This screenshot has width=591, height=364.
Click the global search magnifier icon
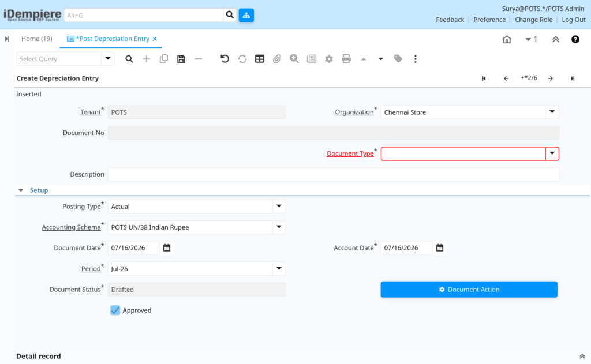click(230, 15)
